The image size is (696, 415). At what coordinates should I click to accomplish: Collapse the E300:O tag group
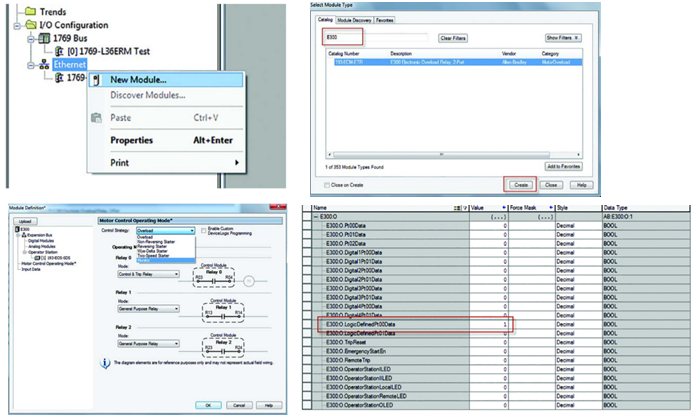pos(316,216)
